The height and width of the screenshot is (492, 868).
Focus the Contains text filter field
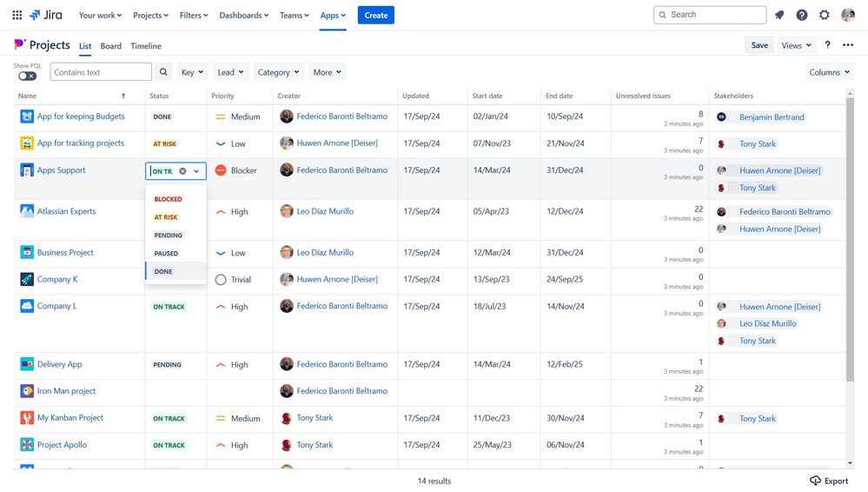pos(101,72)
